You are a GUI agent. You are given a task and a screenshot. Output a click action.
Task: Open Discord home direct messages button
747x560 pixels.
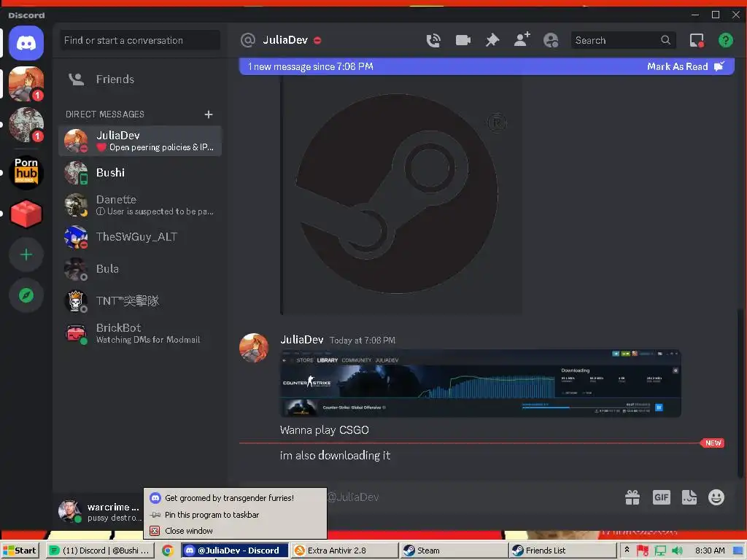pyautogui.click(x=26, y=43)
